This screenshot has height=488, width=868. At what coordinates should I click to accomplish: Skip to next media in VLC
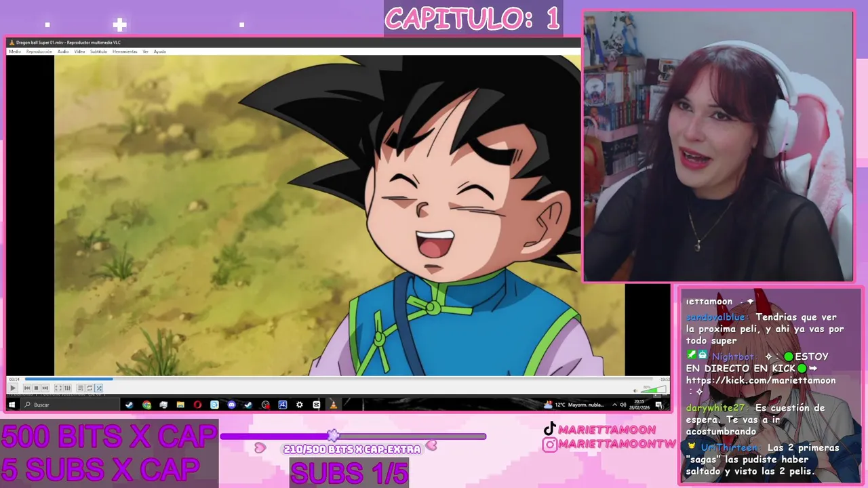click(45, 388)
